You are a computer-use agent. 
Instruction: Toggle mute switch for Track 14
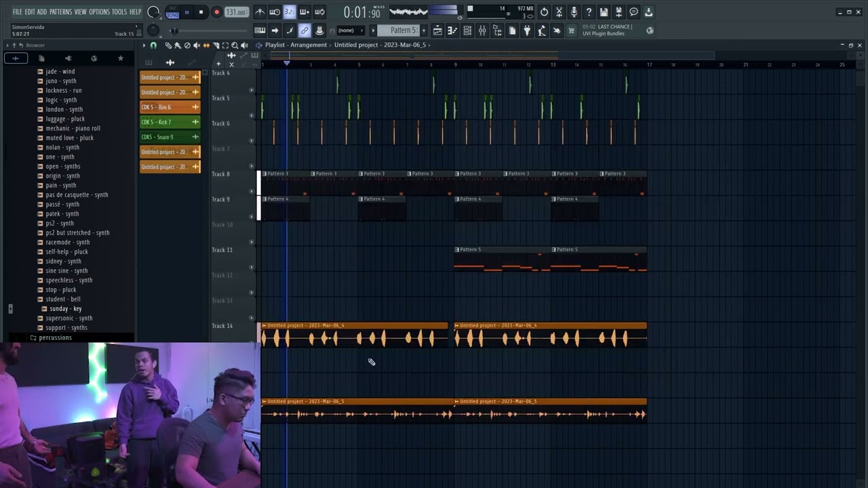point(252,343)
